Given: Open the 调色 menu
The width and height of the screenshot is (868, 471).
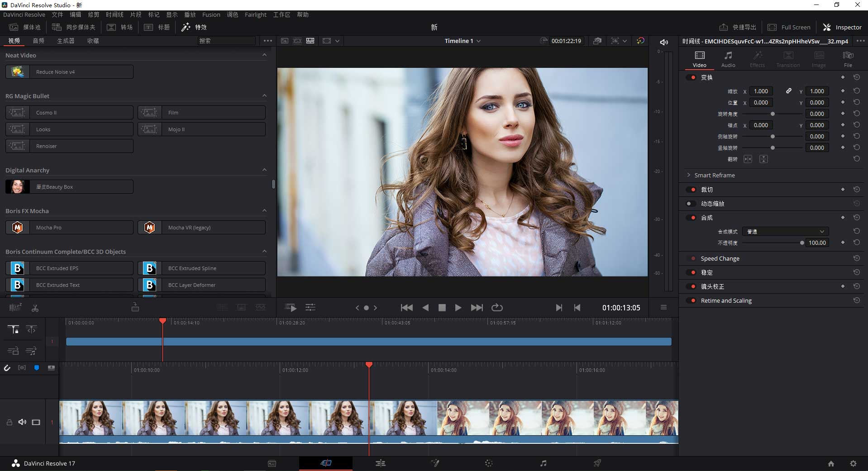Looking at the screenshot, I should [x=232, y=14].
